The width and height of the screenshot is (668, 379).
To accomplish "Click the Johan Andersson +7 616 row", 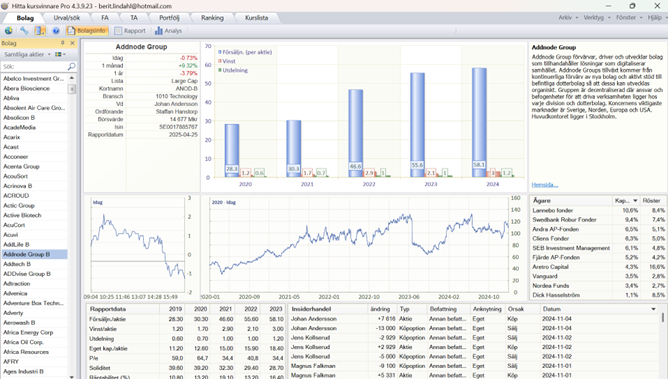I will click(474, 319).
